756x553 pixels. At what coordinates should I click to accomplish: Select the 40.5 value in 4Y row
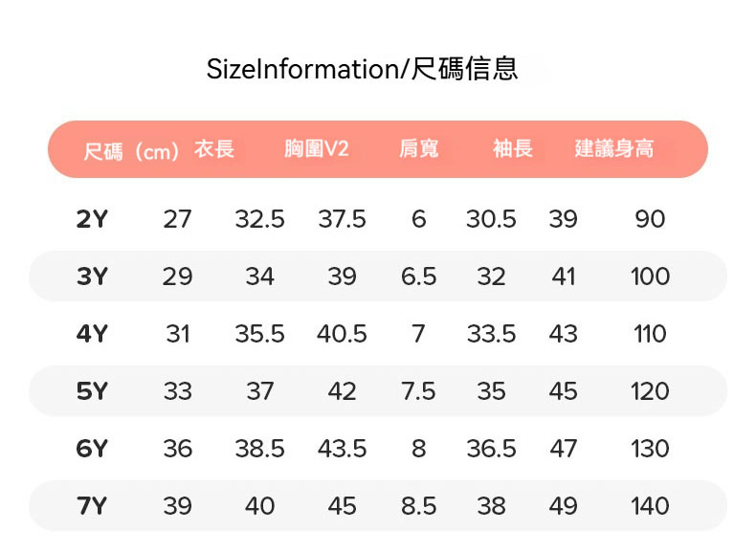pos(342,334)
